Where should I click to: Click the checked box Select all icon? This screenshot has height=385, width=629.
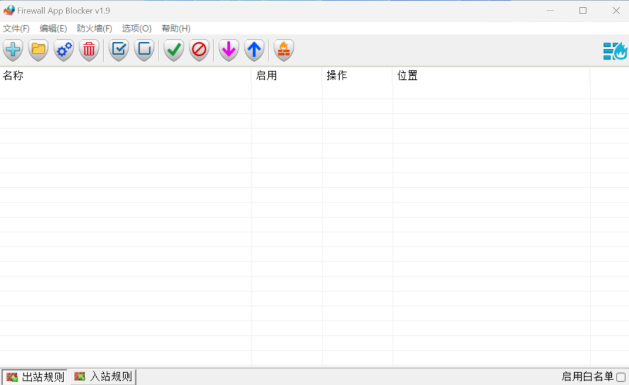pos(119,50)
